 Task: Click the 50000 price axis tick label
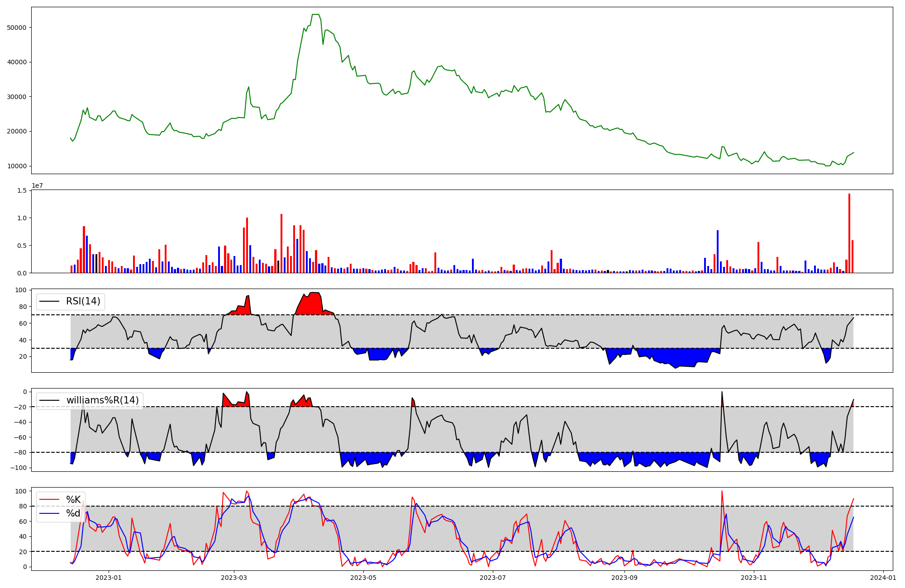pyautogui.click(x=17, y=28)
